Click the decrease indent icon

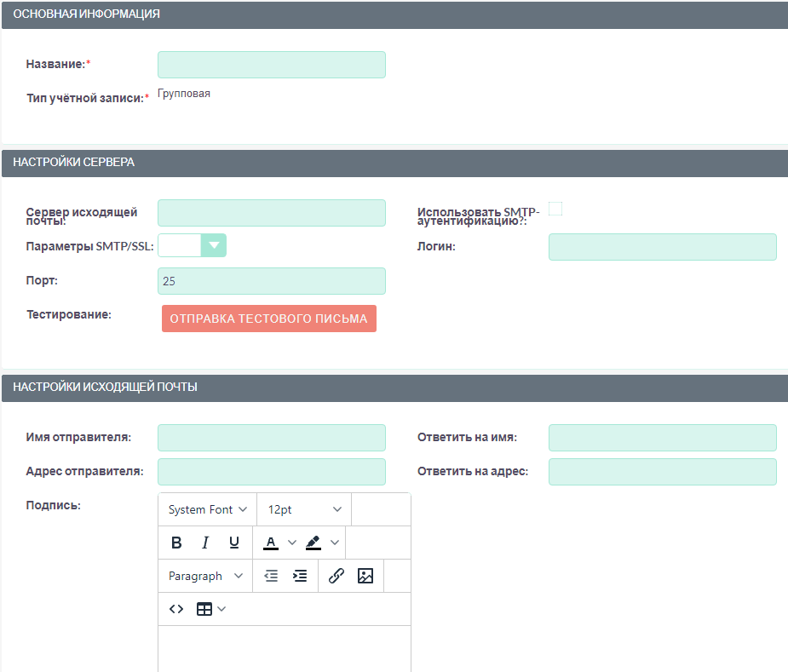(x=271, y=576)
